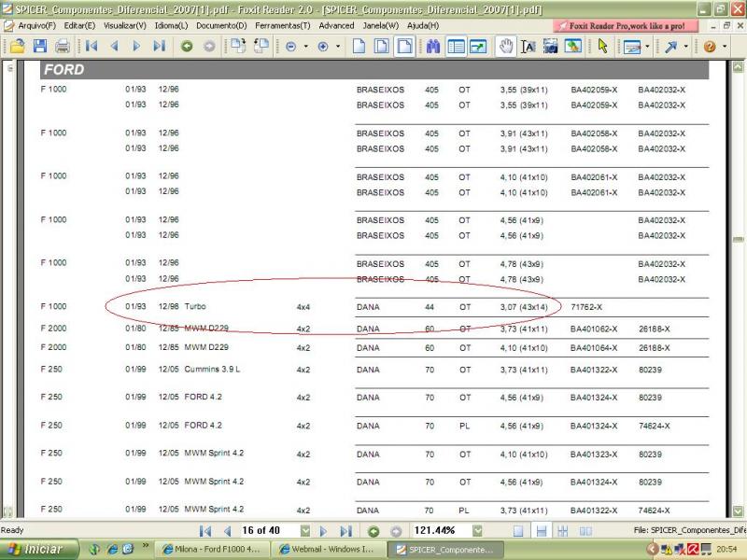Viewport: 747px width, 560px height.
Task: Print the document with the printer icon
Action: [x=63, y=46]
